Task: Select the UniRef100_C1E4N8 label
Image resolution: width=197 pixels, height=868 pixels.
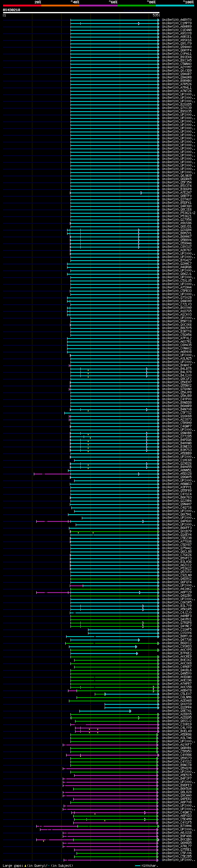Action: (177, 30)
